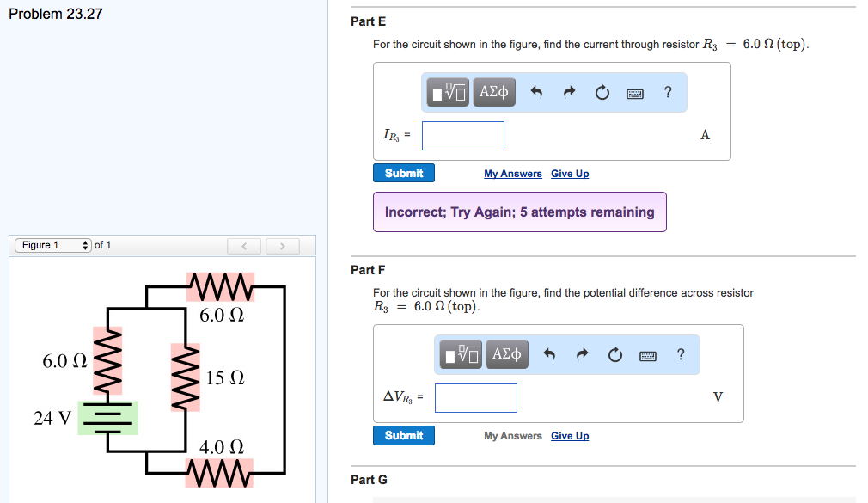
Task: Open help question mark in Part E
Action: click(x=668, y=92)
